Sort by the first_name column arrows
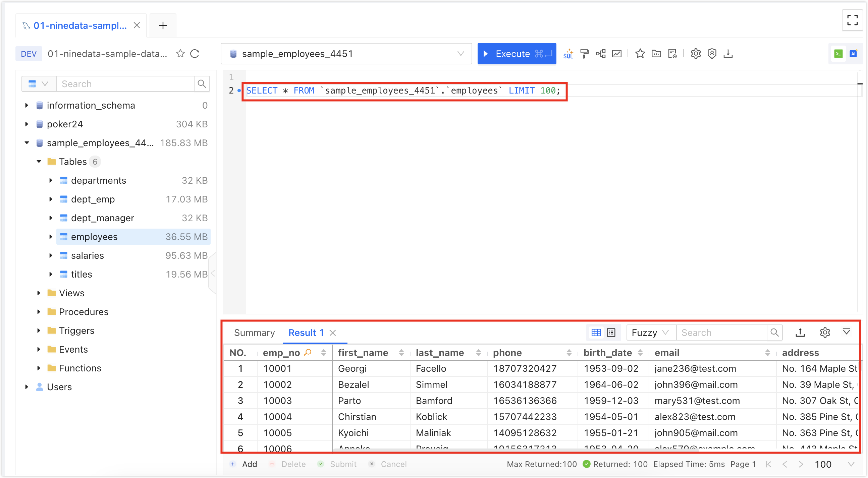Viewport: 868px width, 478px height. tap(401, 352)
